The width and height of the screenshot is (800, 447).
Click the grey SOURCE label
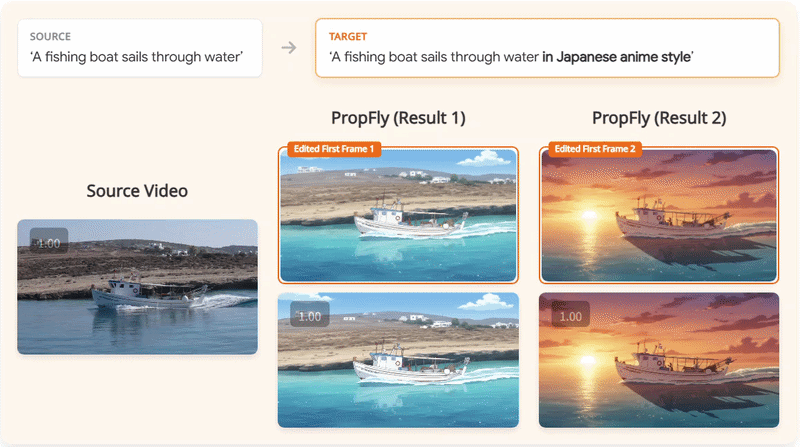coord(50,36)
